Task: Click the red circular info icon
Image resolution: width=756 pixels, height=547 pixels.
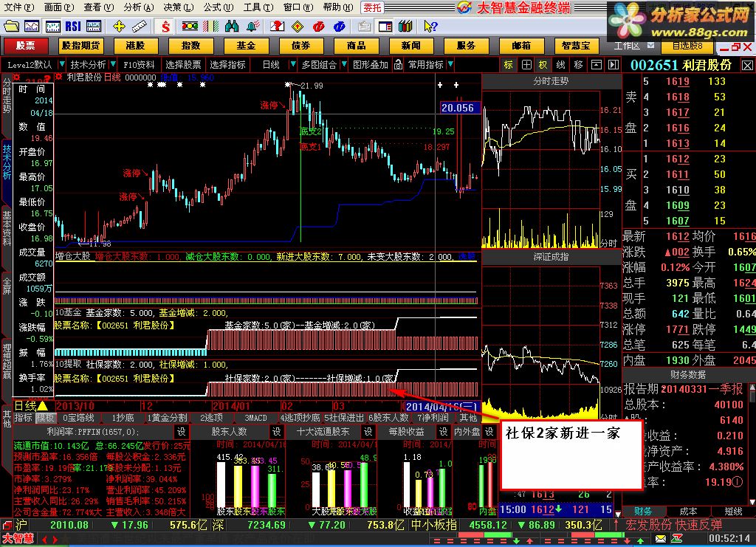Action: 319,26
